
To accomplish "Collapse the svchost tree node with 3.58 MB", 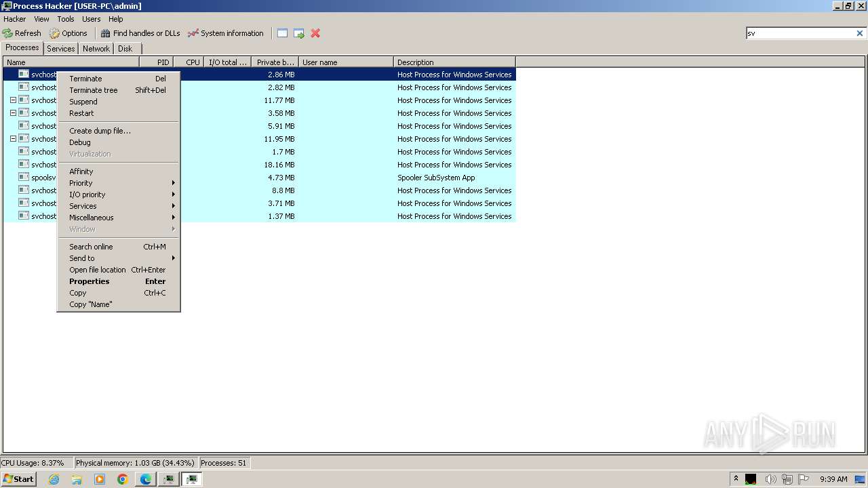I will 13,113.
